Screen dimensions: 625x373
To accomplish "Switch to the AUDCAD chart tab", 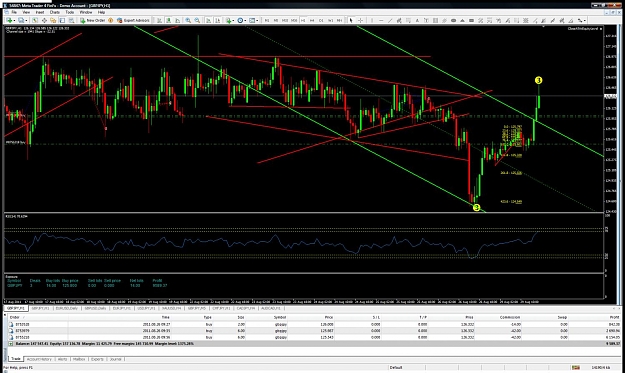I will (x=271, y=308).
